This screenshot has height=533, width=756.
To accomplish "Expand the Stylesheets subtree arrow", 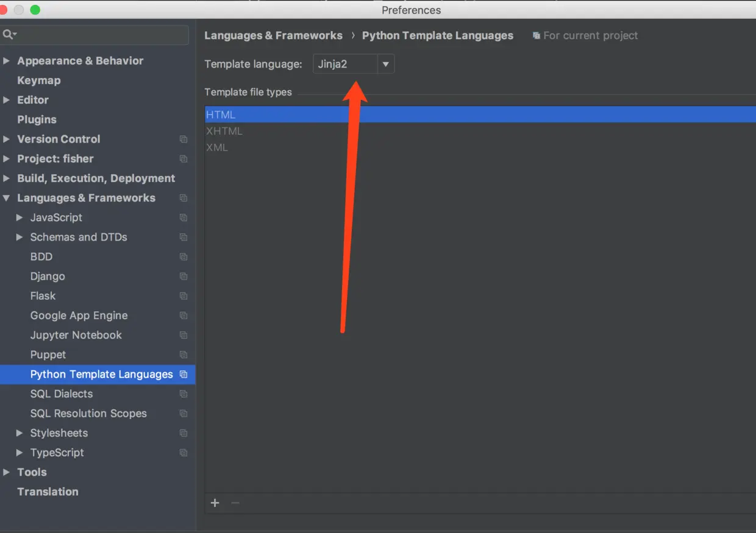I will (x=19, y=433).
